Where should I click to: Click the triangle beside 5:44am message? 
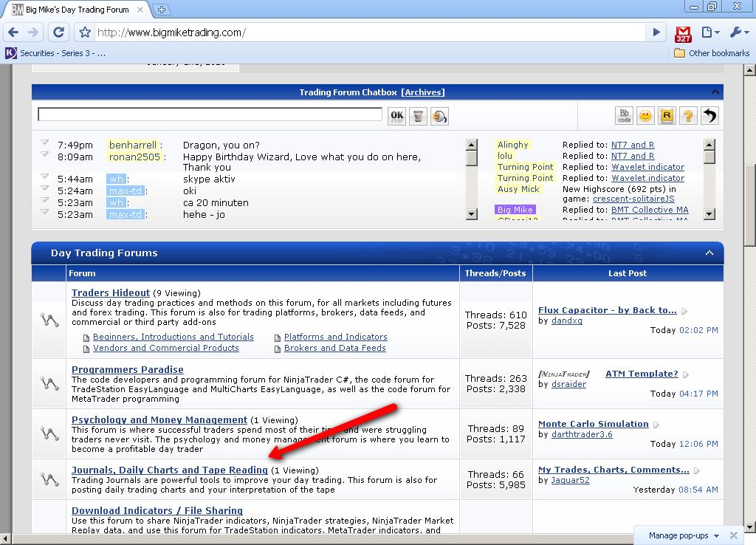44,176
